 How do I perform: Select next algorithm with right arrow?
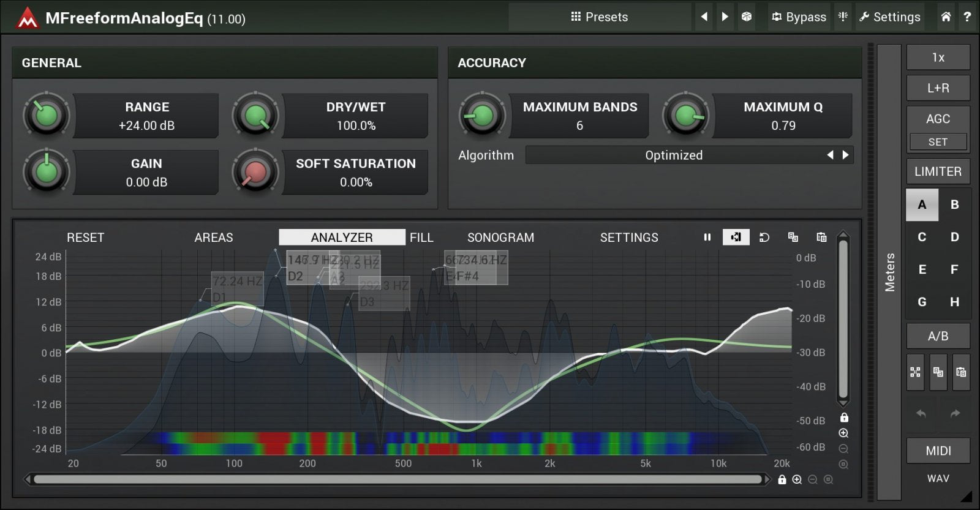[x=846, y=155]
